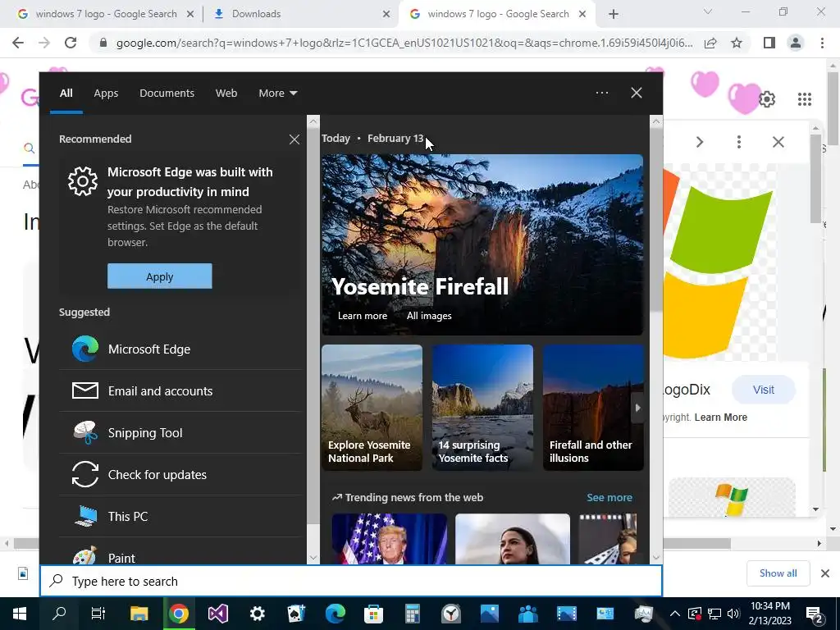Switch to Documents search filter
Screen dimensions: 840x630
[x=167, y=94]
